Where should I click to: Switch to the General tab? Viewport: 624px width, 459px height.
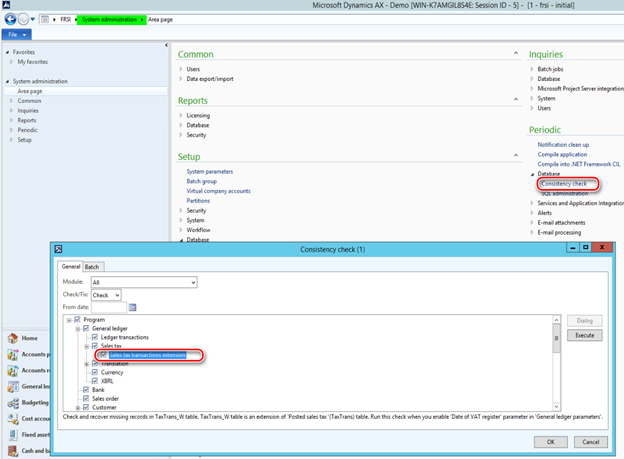71,266
